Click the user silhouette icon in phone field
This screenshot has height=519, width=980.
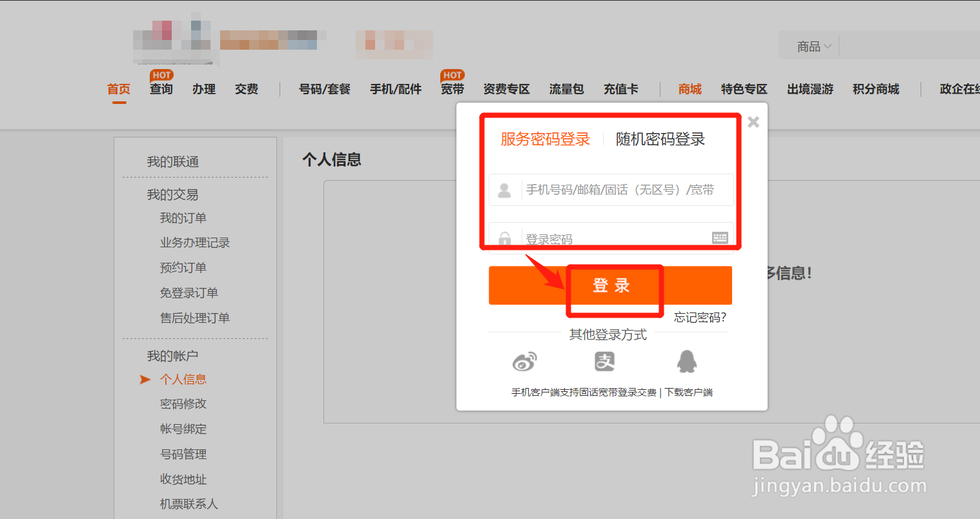505,190
